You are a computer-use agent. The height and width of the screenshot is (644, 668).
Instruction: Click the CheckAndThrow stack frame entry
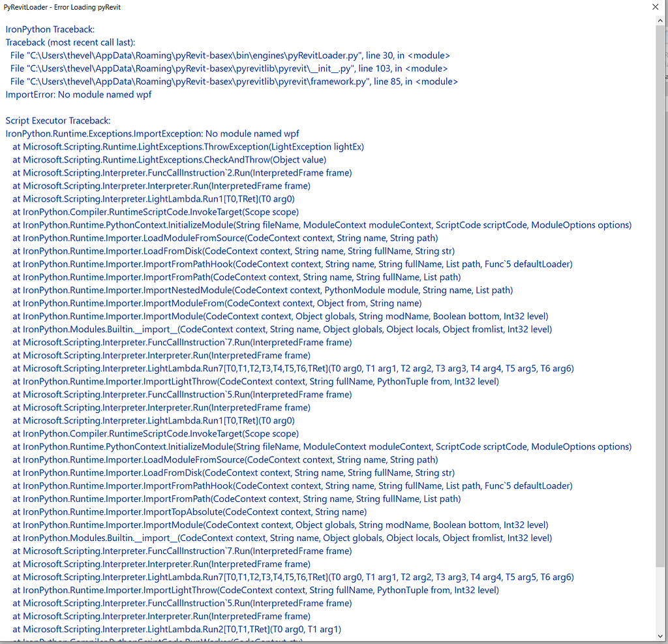coord(170,159)
